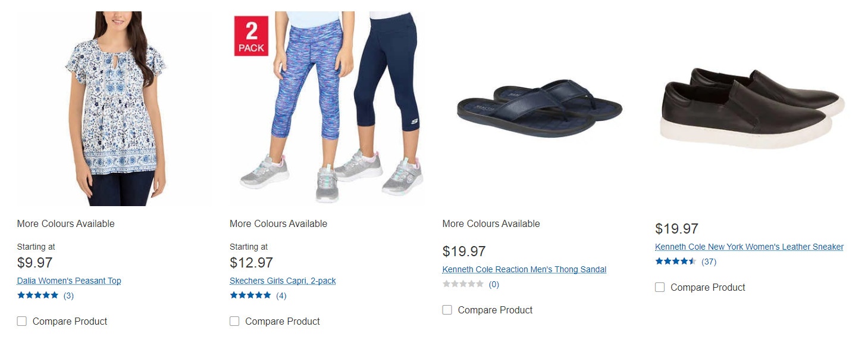The height and width of the screenshot is (339, 868).
Task: Click the star rating for Leather Sneaker
Action: pos(676,262)
